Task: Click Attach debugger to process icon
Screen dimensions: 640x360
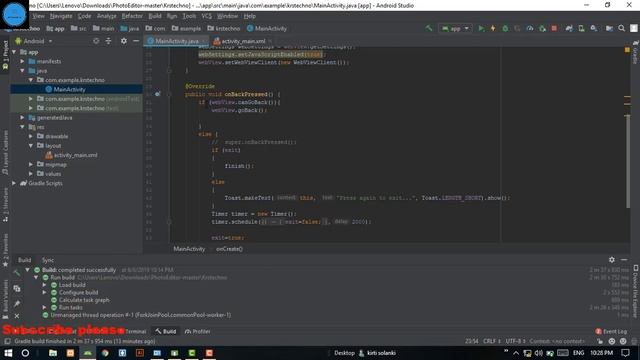Action: 542,28
